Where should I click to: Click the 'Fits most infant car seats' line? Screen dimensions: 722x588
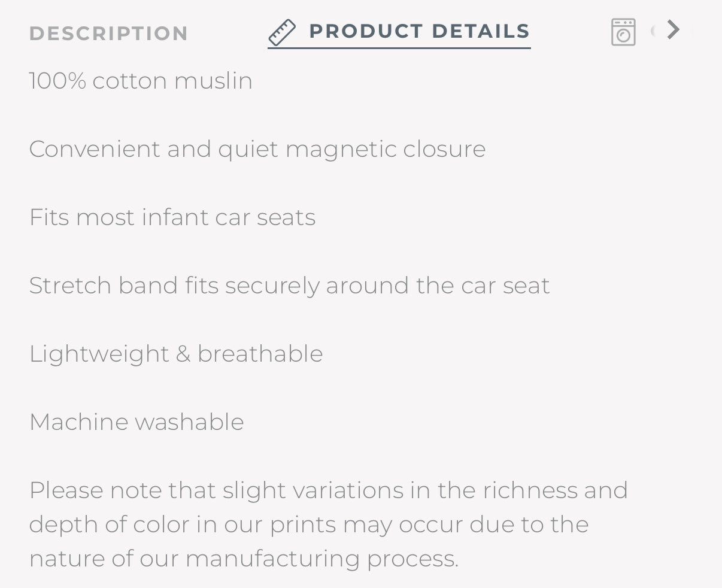click(172, 217)
